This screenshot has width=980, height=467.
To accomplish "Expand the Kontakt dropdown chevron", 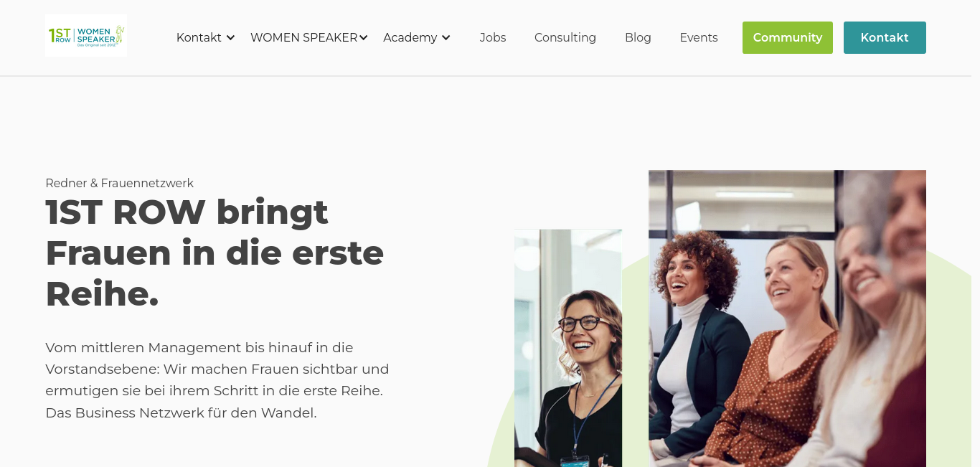I will pos(230,38).
